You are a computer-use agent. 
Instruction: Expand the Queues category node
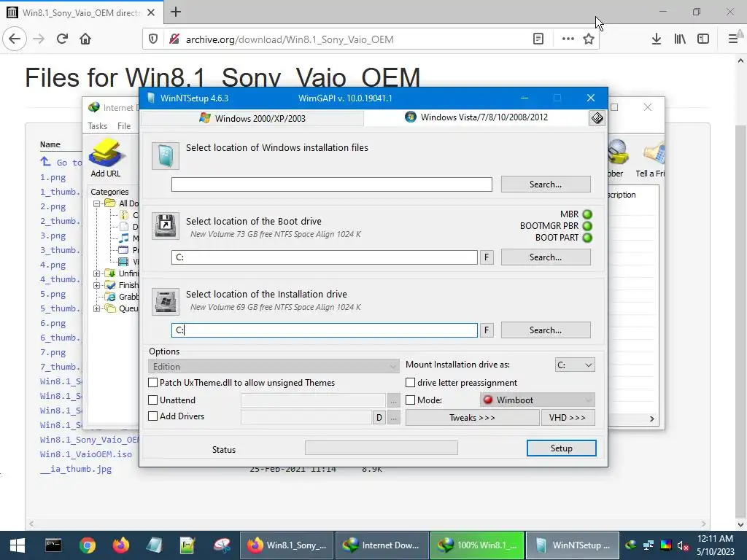tap(97, 308)
